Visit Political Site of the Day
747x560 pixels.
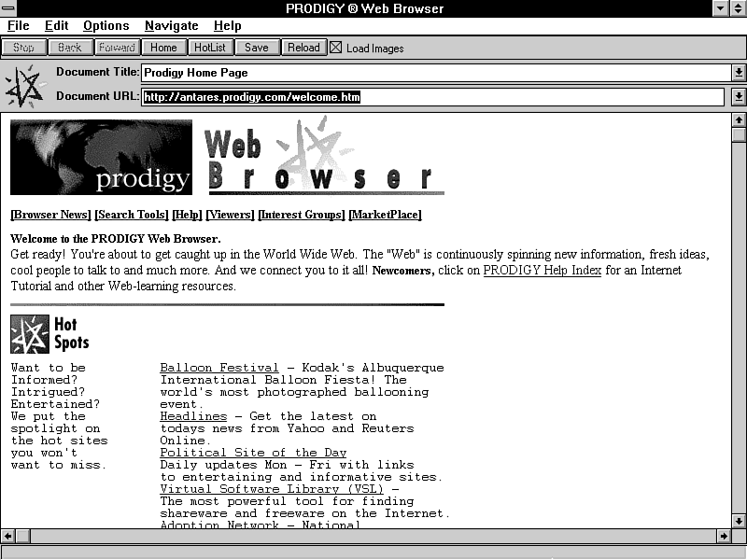(253, 453)
